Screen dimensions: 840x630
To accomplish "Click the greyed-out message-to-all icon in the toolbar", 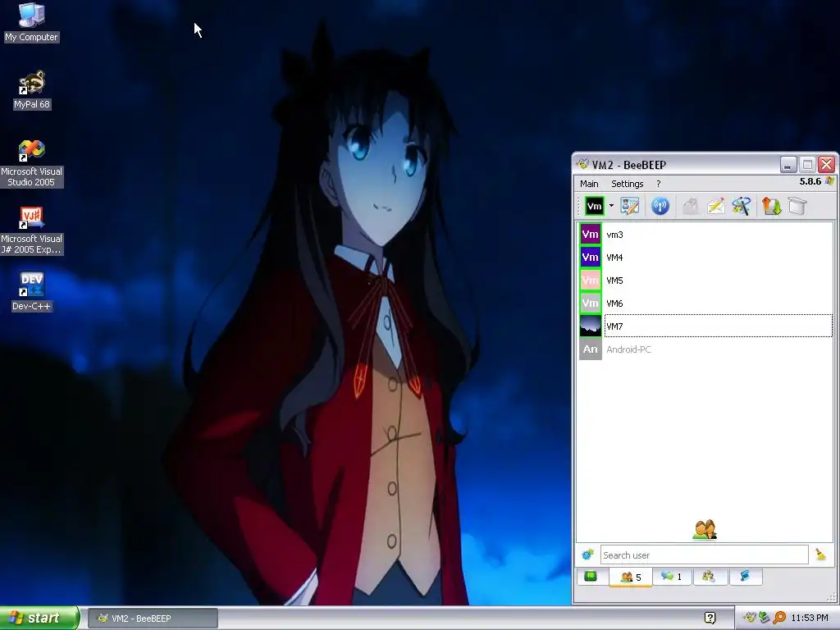I will 691,206.
